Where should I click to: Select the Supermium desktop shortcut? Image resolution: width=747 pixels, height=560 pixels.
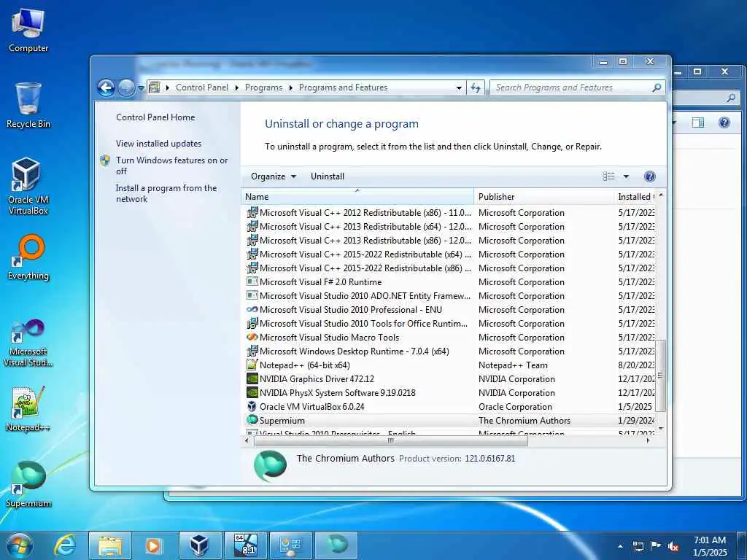28,485
